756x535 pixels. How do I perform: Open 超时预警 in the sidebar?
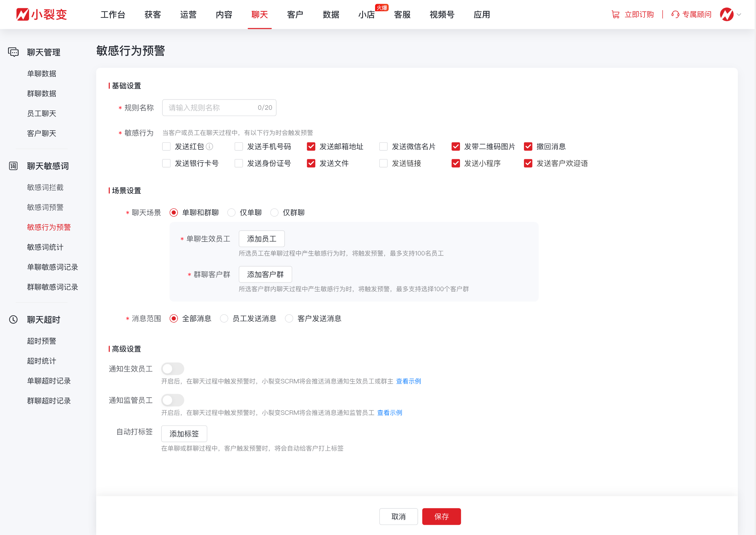click(41, 341)
